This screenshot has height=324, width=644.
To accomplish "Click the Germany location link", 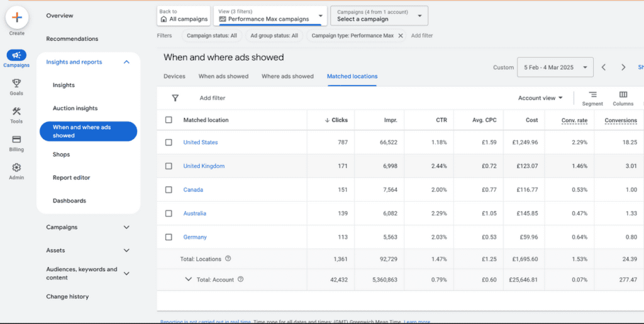I will pyautogui.click(x=195, y=237).
